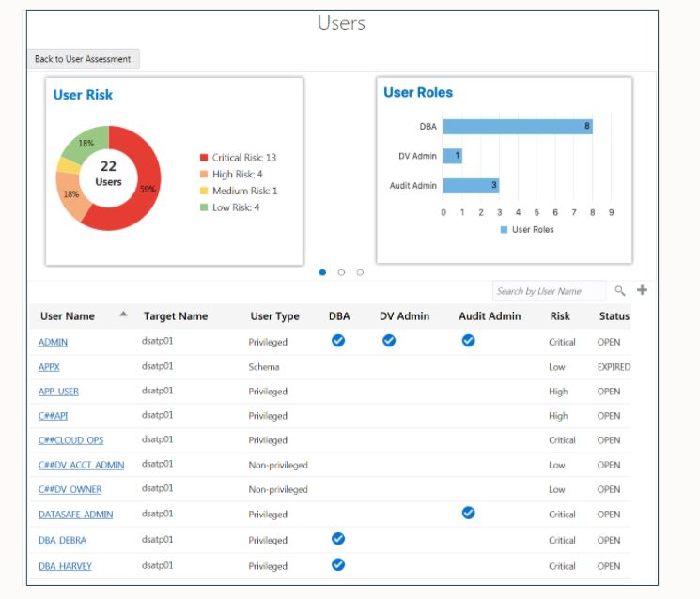
Task: Open the DBA_DEBRA user link
Action: [x=63, y=541]
